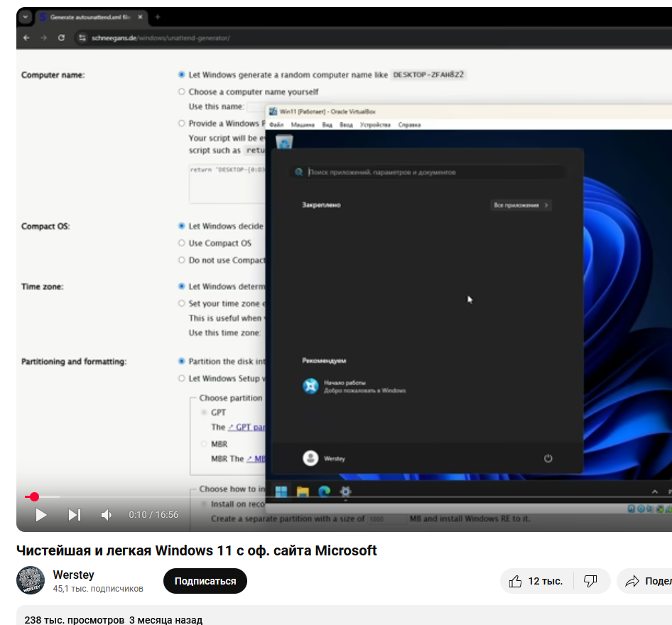Screen dimensions: 672x625
Task: Open the Werstey channel name link
Action: tap(73, 575)
